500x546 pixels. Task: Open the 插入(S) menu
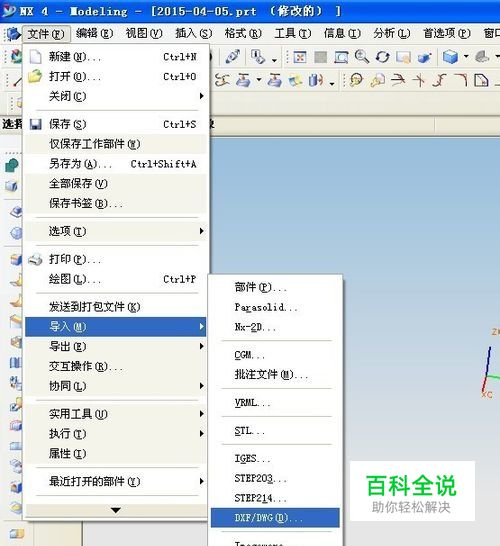point(194,33)
